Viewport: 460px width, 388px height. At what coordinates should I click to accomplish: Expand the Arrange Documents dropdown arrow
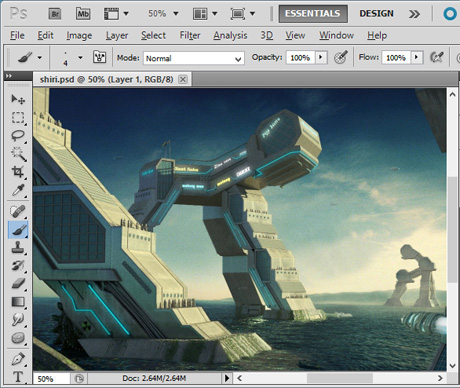click(x=215, y=14)
